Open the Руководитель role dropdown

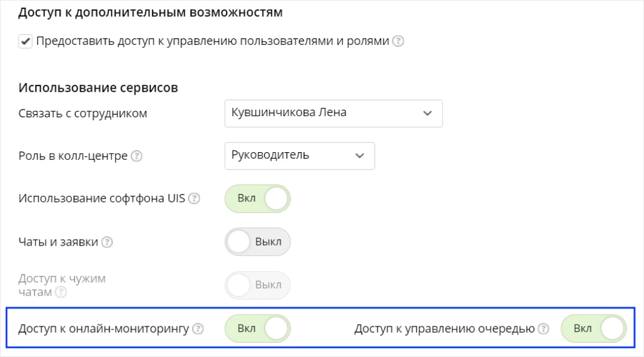point(300,156)
